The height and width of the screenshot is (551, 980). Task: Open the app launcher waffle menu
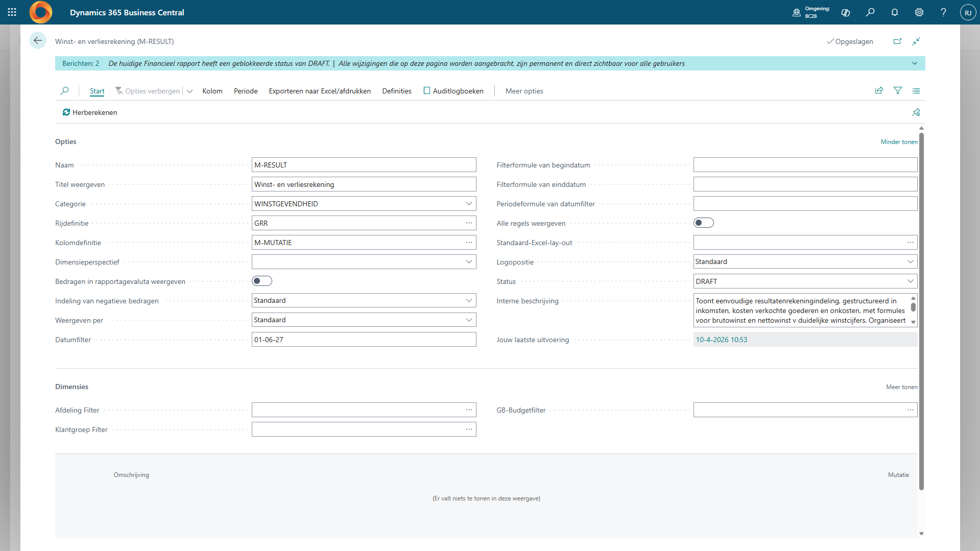tap(12, 12)
